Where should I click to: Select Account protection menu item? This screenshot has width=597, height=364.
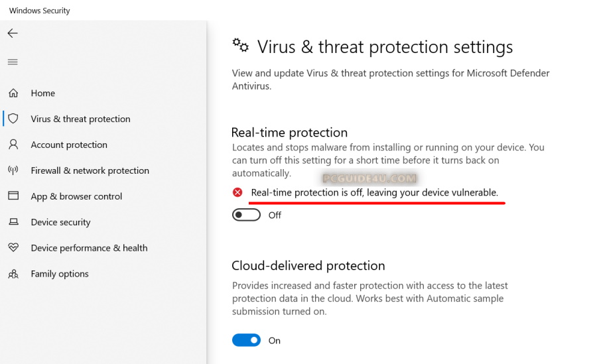[69, 145]
